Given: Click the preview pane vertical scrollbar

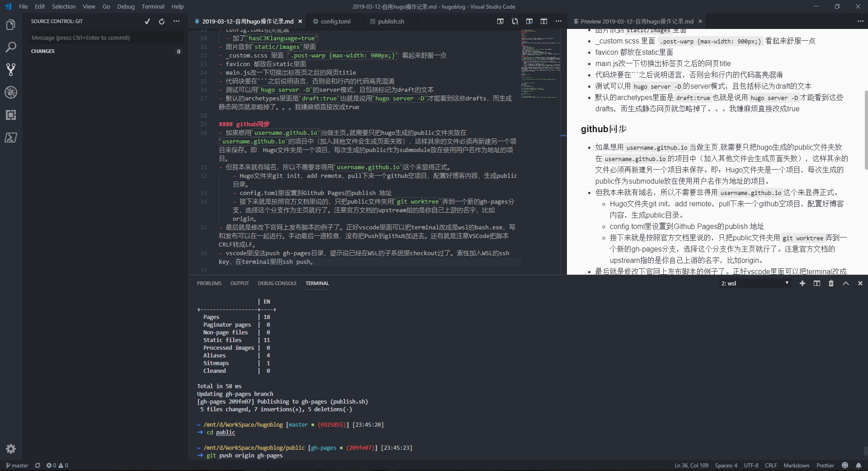Looking at the screenshot, I should click(865, 130).
